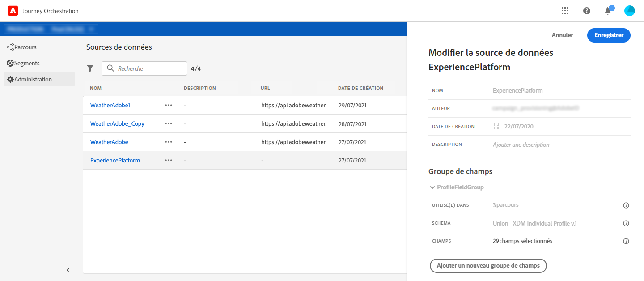Open the user profile avatar

[x=630, y=11]
